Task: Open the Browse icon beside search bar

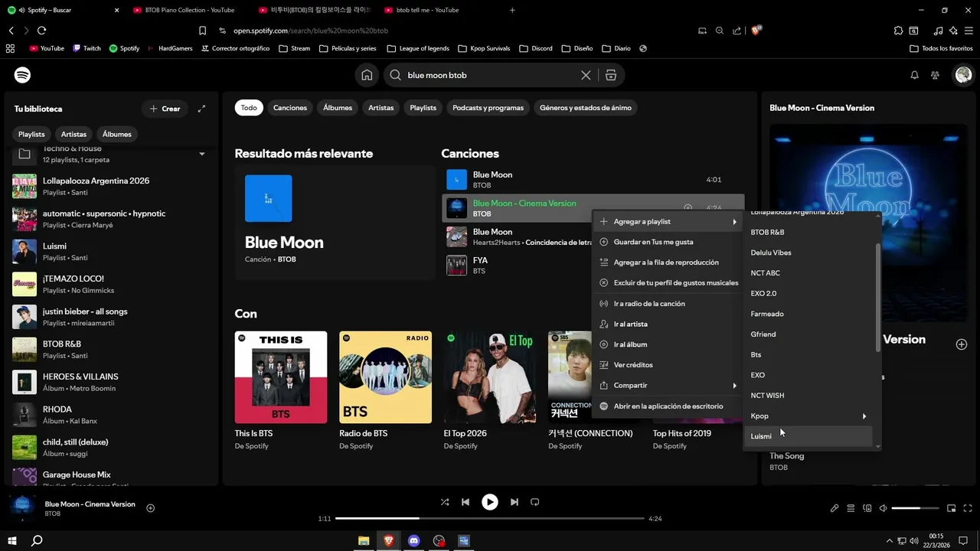Action: click(610, 75)
